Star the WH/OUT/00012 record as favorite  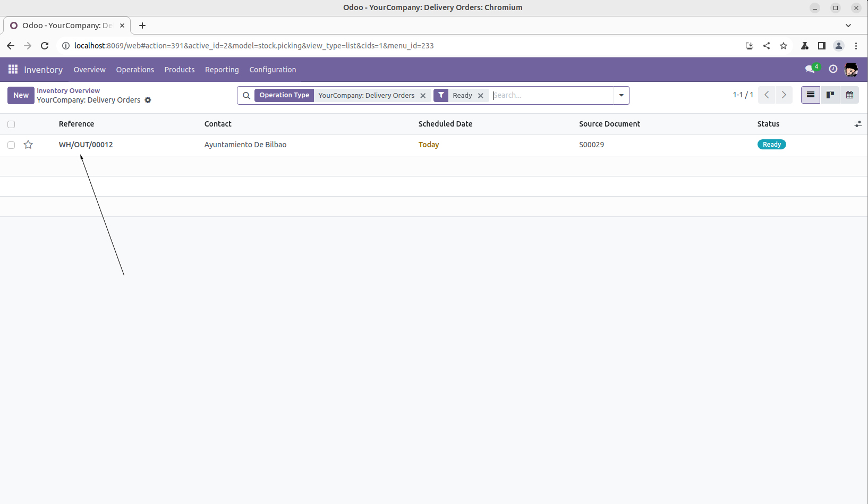(x=29, y=145)
